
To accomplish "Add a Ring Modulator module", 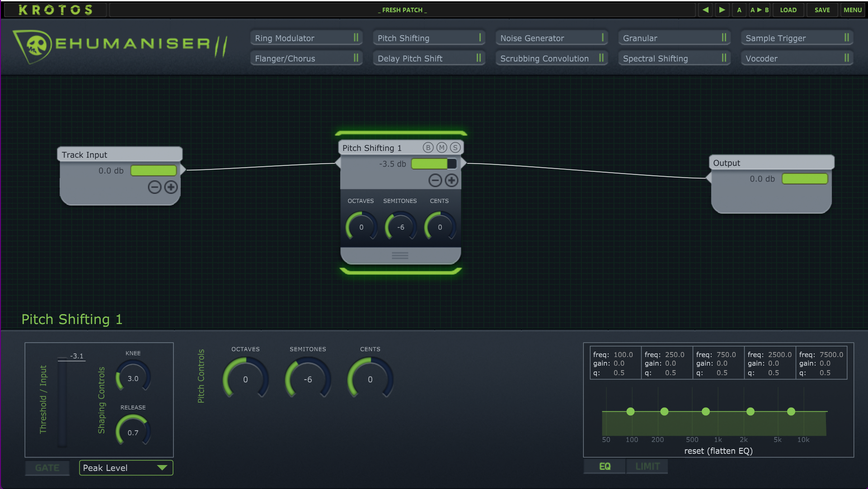I will pos(306,38).
